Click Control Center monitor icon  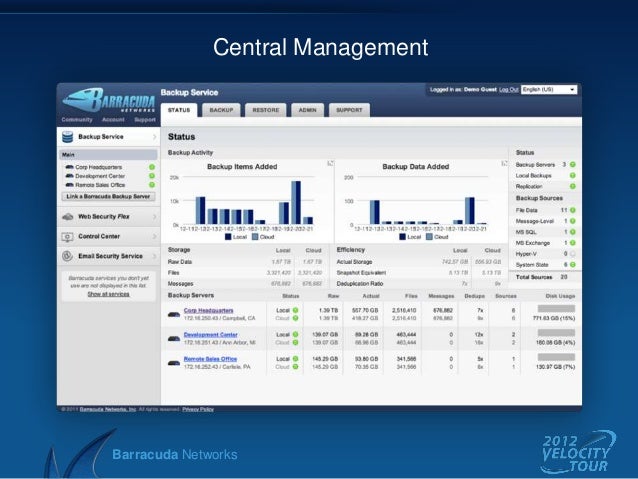pyautogui.click(x=68, y=237)
